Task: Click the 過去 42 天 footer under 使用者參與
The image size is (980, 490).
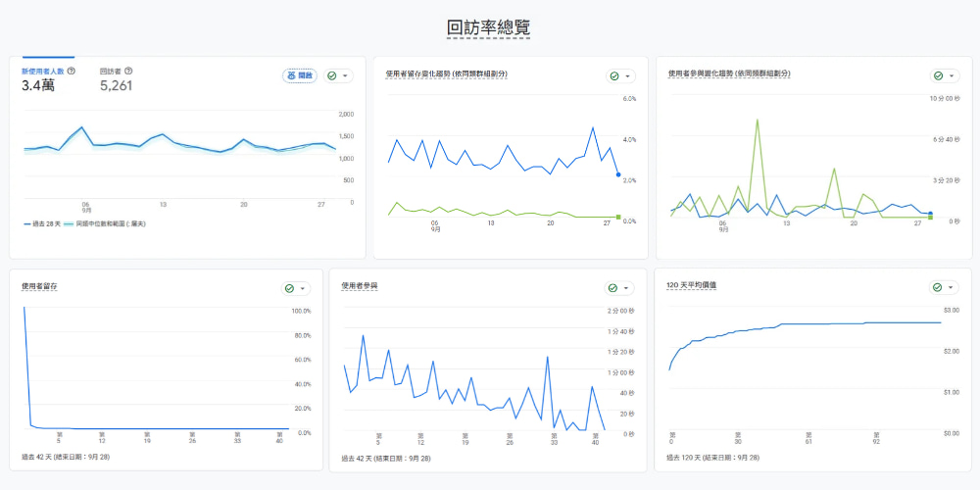Action: [x=385, y=459]
